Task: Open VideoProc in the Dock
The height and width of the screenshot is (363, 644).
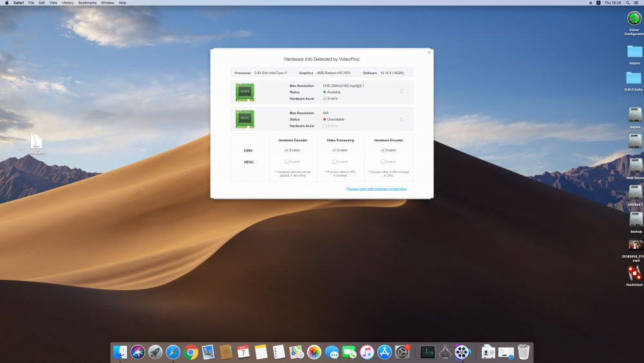Action: [462, 352]
